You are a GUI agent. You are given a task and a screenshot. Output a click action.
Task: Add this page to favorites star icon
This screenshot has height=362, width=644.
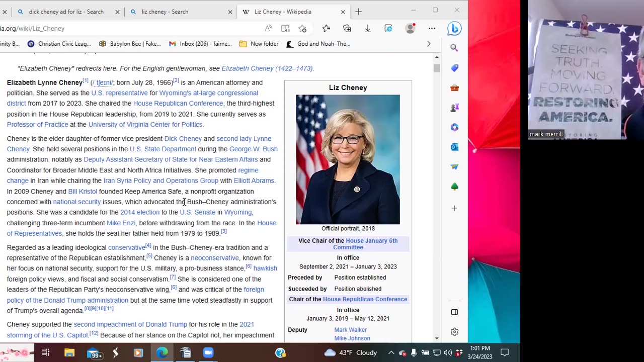302,29
